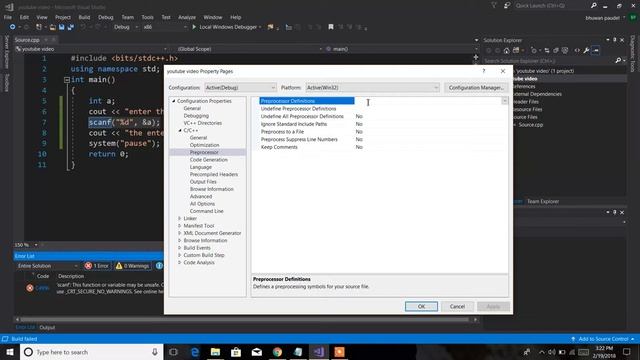Collapse the C/C++ tree node
Screen dimensions: 640x360
coord(180,130)
